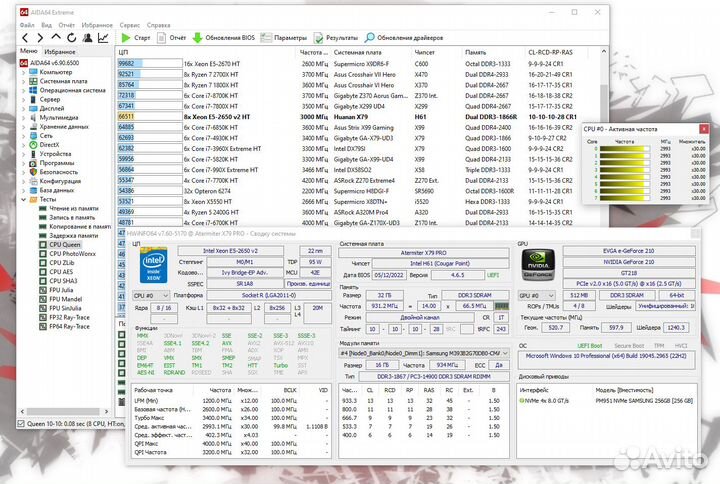Expand the Компьютер tree node

click(x=24, y=72)
